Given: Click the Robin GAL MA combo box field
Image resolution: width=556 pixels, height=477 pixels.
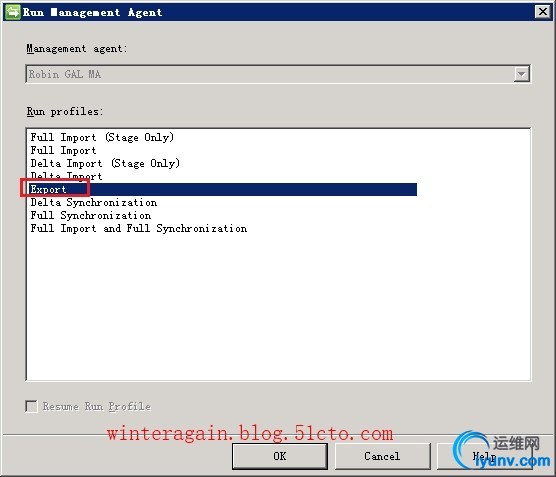Looking at the screenshot, I should point(278,74).
